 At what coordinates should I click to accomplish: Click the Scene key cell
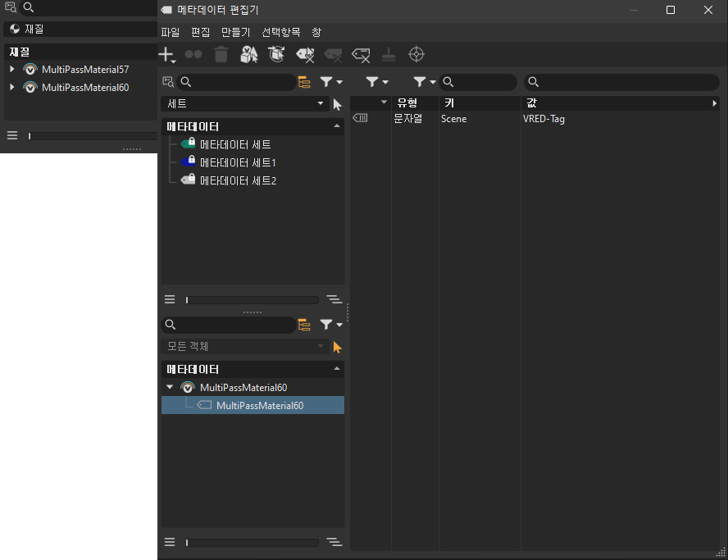pyautogui.click(x=453, y=119)
